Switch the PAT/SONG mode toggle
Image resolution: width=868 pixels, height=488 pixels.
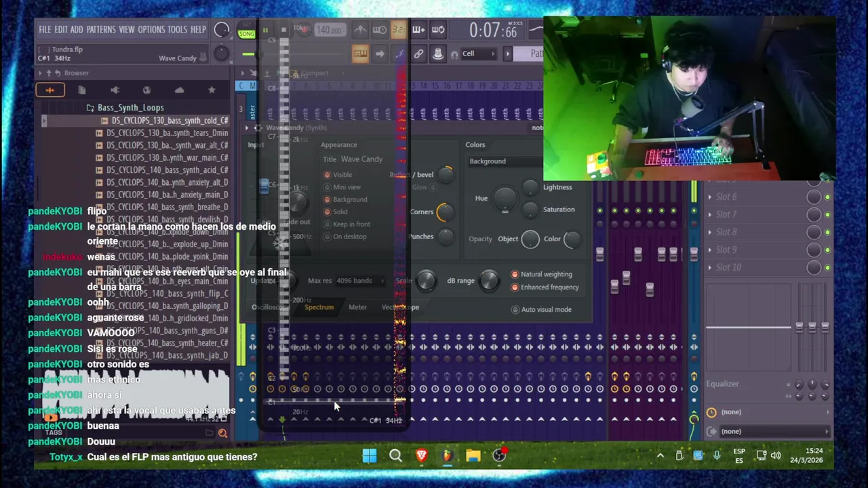[x=246, y=30]
